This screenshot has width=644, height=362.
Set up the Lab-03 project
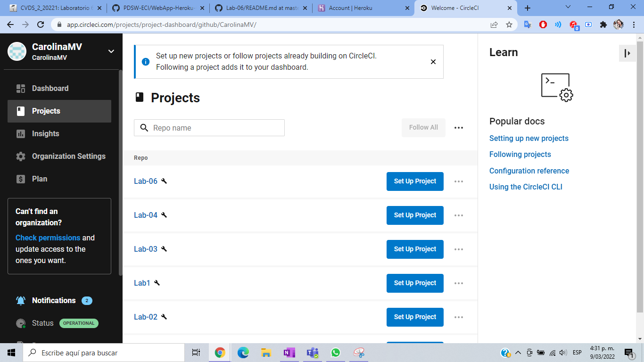415,249
